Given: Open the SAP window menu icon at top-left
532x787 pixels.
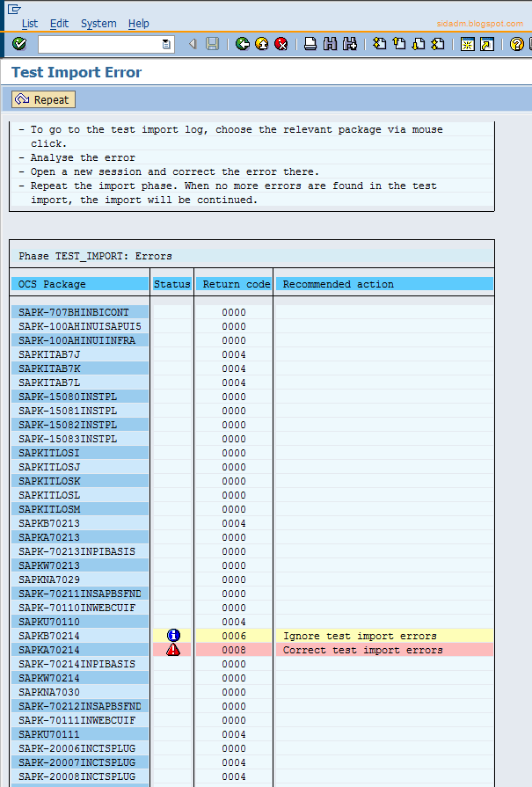Looking at the screenshot, I should (x=14, y=9).
